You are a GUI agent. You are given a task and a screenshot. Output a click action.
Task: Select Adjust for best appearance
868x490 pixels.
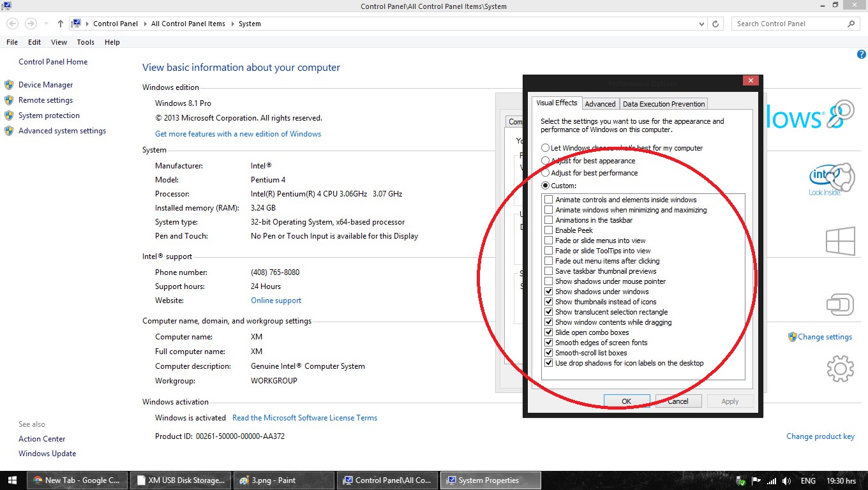pos(546,161)
